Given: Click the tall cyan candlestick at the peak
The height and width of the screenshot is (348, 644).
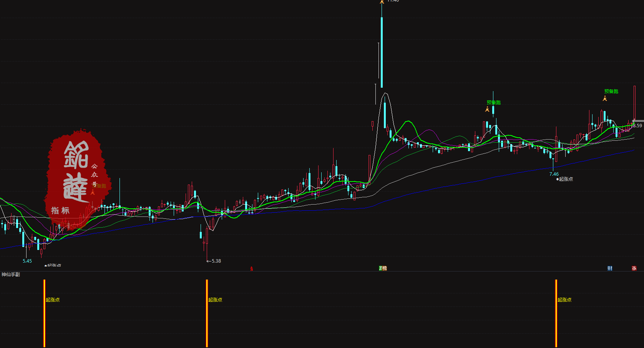Looking at the screenshot, I should click(x=382, y=52).
